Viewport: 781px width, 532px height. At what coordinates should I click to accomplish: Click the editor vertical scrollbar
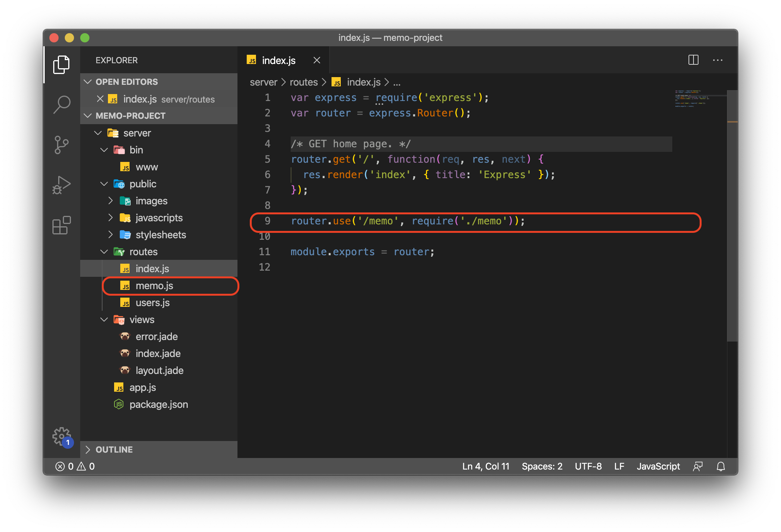(732, 216)
